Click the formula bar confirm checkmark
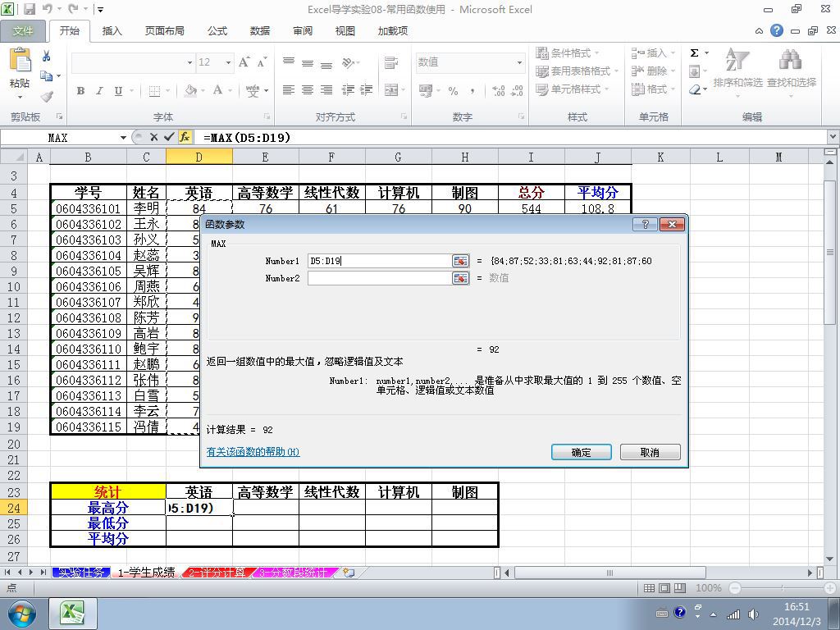Screen dimensions: 840x630 coord(169,137)
